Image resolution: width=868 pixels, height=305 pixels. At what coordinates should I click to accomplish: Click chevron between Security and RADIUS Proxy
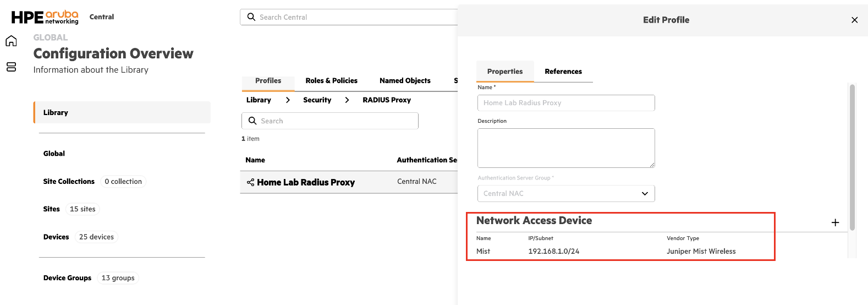coord(347,100)
